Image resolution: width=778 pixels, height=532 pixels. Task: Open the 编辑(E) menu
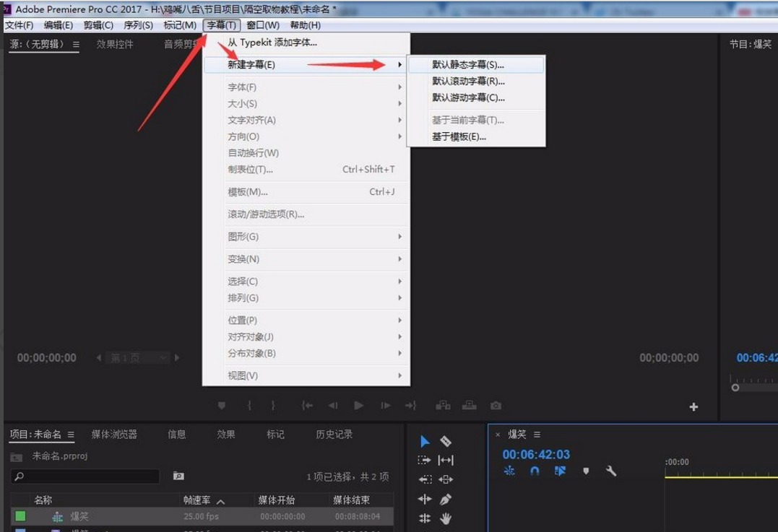tap(59, 25)
